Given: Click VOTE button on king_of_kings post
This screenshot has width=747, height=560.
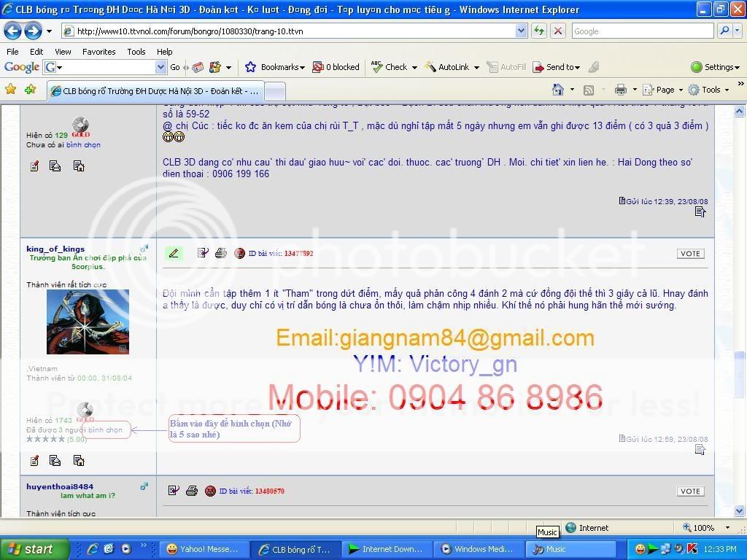Looking at the screenshot, I should 690,254.
